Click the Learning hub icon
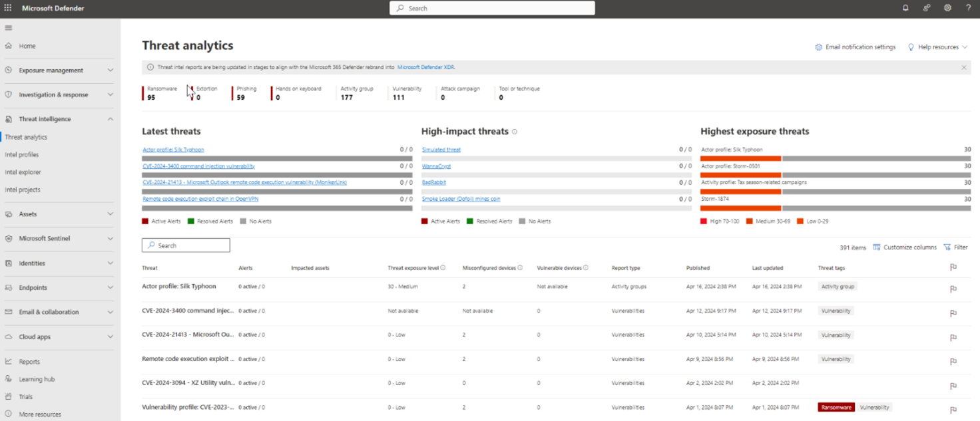 click(x=9, y=379)
